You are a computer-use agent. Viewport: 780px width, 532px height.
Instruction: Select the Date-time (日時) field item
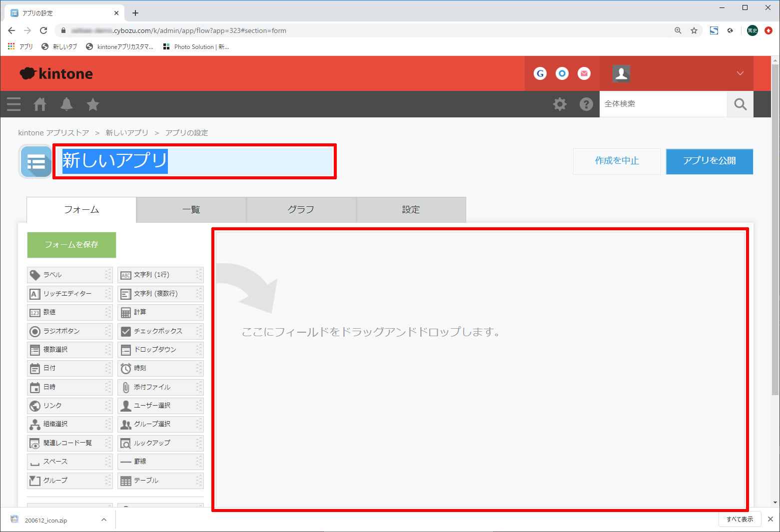70,387
